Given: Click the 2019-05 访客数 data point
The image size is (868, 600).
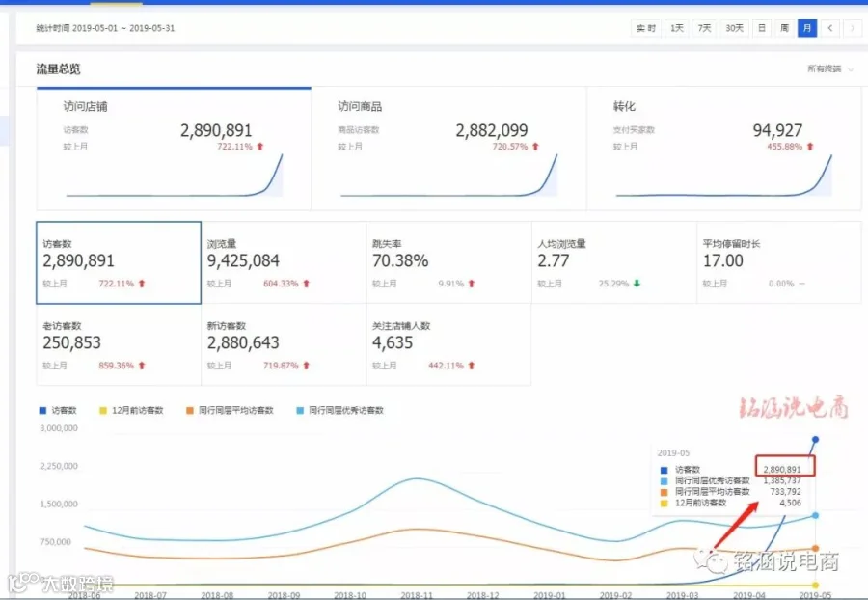Looking at the screenshot, I should click(x=815, y=440).
